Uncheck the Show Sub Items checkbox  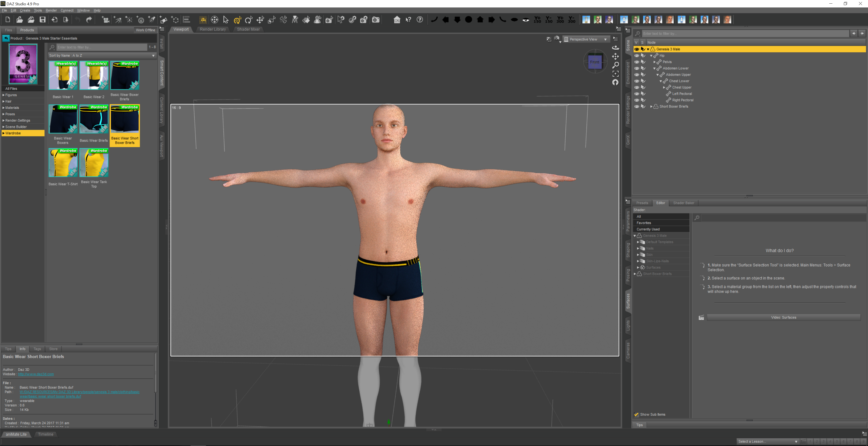[x=636, y=414]
